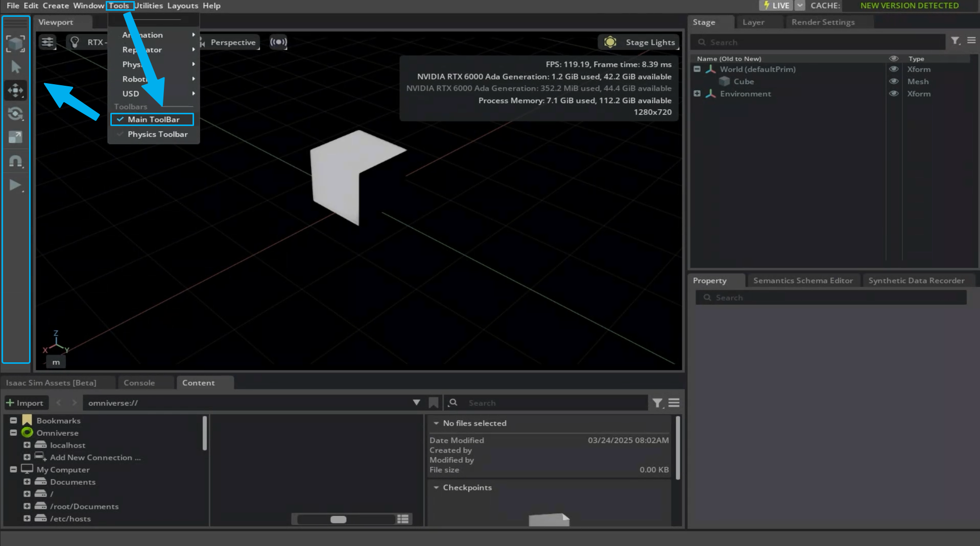Click the Omniverse green ring icon
980x546 pixels.
point(27,432)
